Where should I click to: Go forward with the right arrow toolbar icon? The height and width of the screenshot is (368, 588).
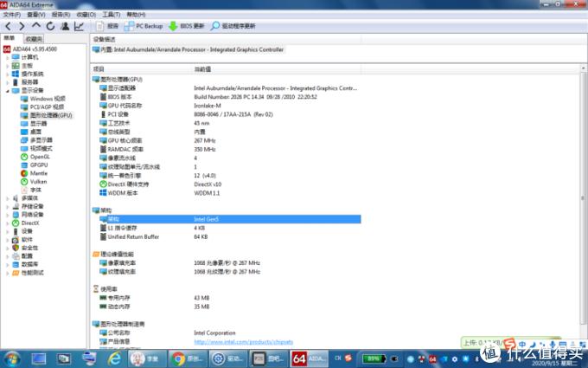coord(22,26)
